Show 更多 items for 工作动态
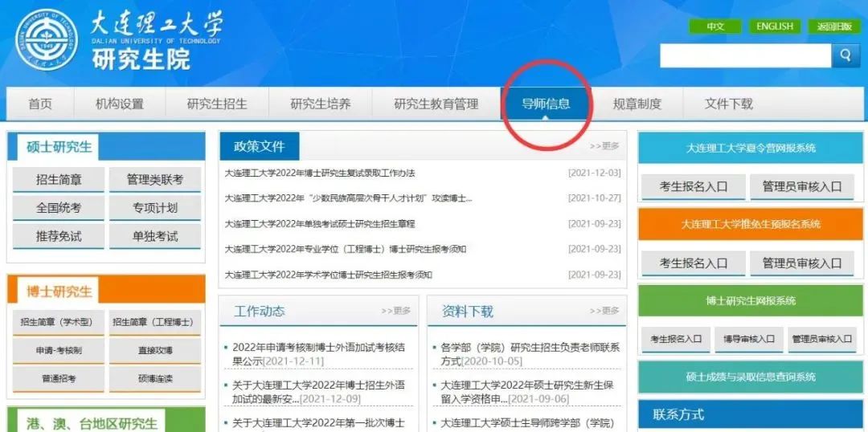868x432 pixels. coord(396,311)
